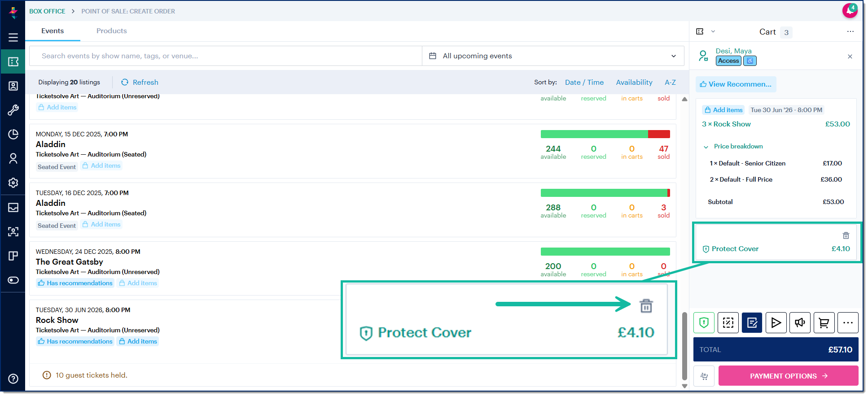This screenshot has width=868, height=396.
Task: Open the inbox tray sidebar icon
Action: [13, 207]
